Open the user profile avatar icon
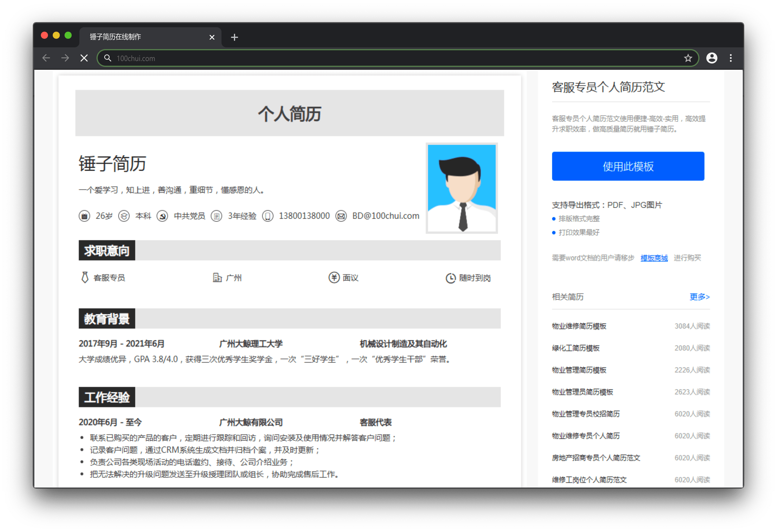This screenshot has width=777, height=532. 712,58
